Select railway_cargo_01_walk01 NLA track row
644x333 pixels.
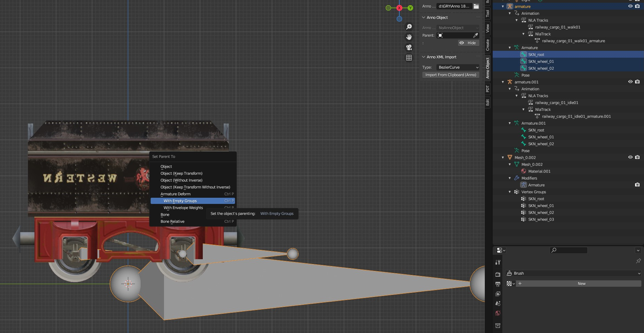[558, 27]
